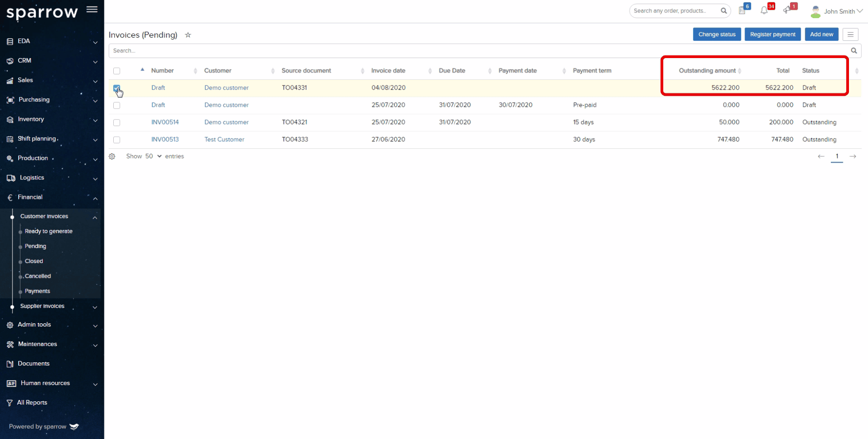Click the magnifier icon in invoice search bar
This screenshot has width=868, height=439.
click(x=854, y=51)
